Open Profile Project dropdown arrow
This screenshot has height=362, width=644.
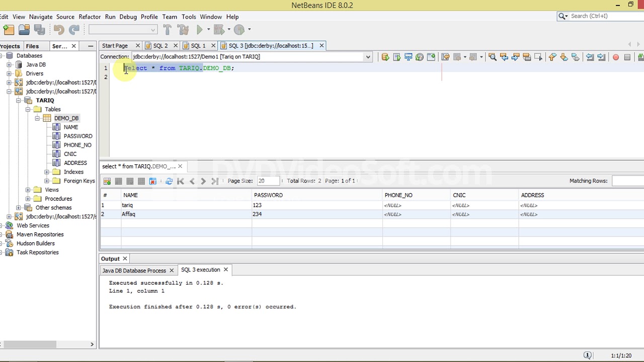click(249, 30)
